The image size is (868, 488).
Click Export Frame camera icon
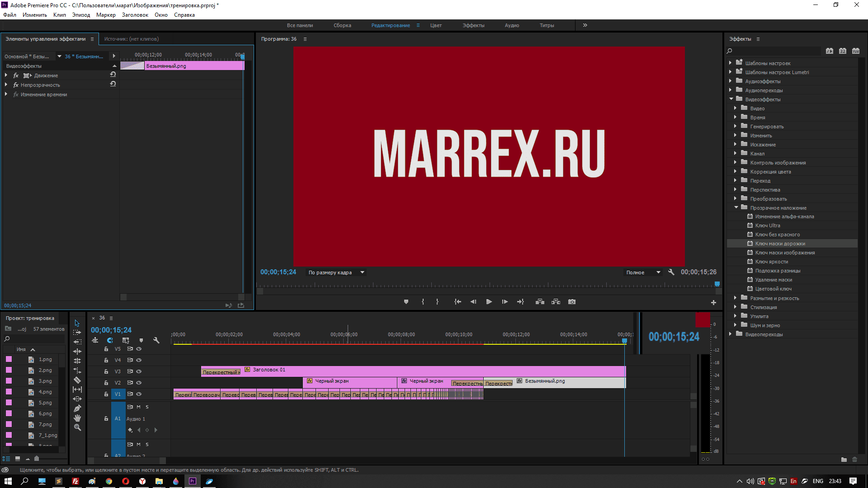pos(572,302)
